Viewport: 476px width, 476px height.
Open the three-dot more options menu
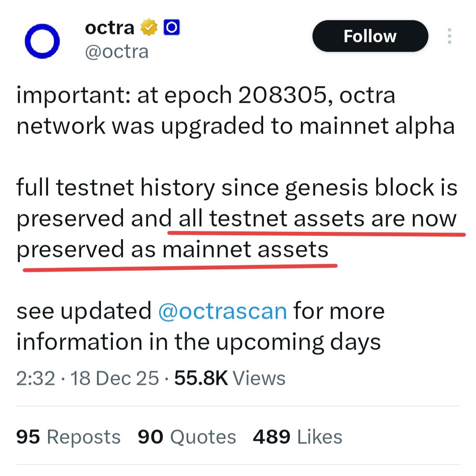(x=449, y=36)
